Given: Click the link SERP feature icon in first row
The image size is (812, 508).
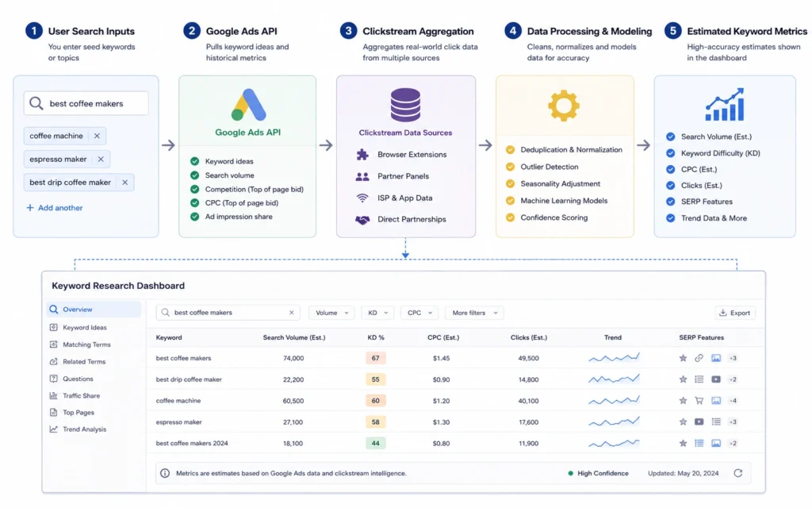Looking at the screenshot, I should [699, 358].
